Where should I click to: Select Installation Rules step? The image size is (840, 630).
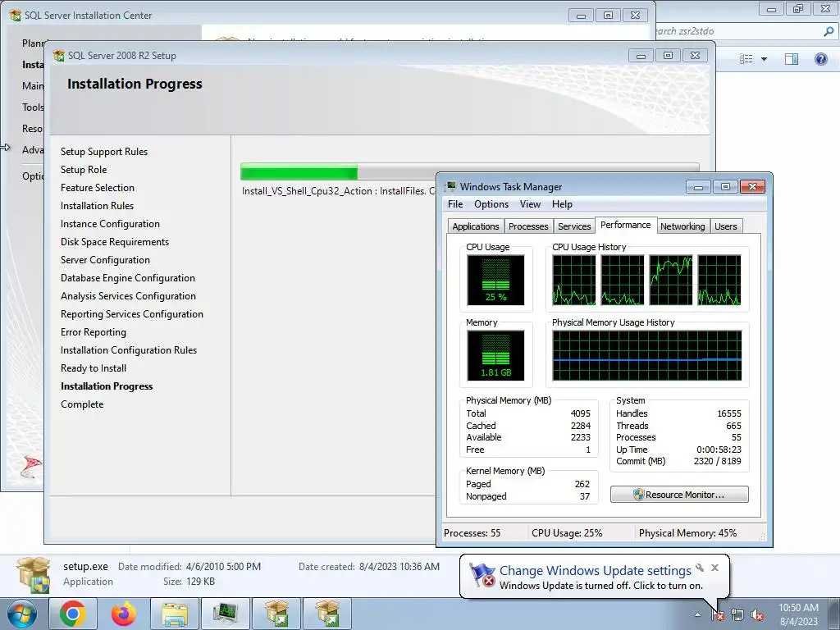(x=97, y=206)
